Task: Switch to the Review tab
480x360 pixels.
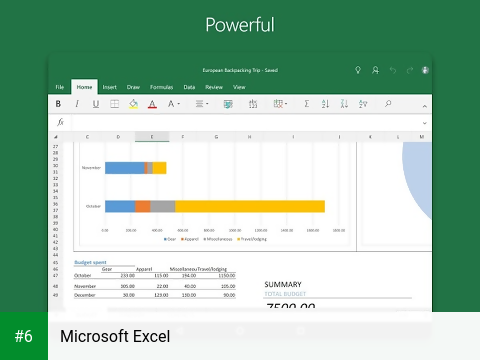Action: (214, 87)
